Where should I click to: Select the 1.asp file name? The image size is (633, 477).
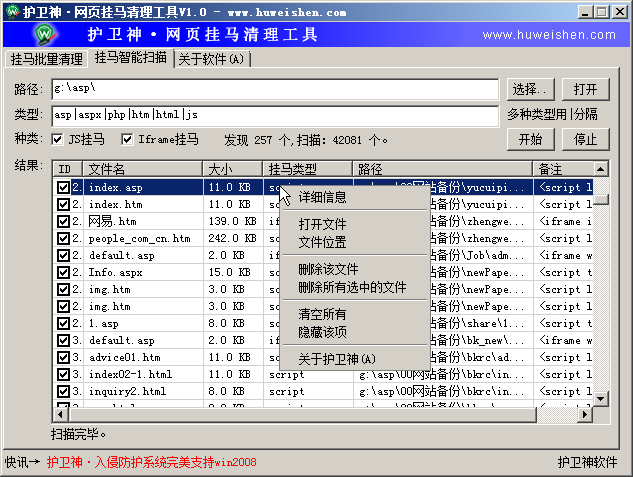pos(104,323)
